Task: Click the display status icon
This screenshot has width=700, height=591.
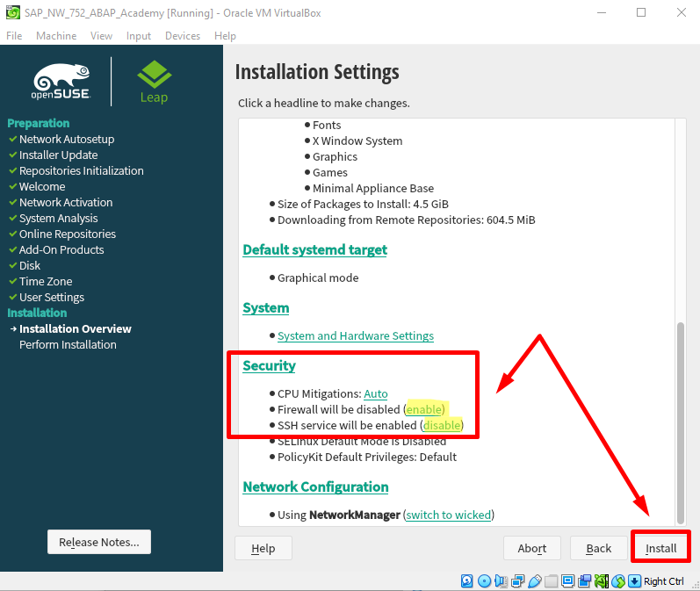Action: click(568, 580)
